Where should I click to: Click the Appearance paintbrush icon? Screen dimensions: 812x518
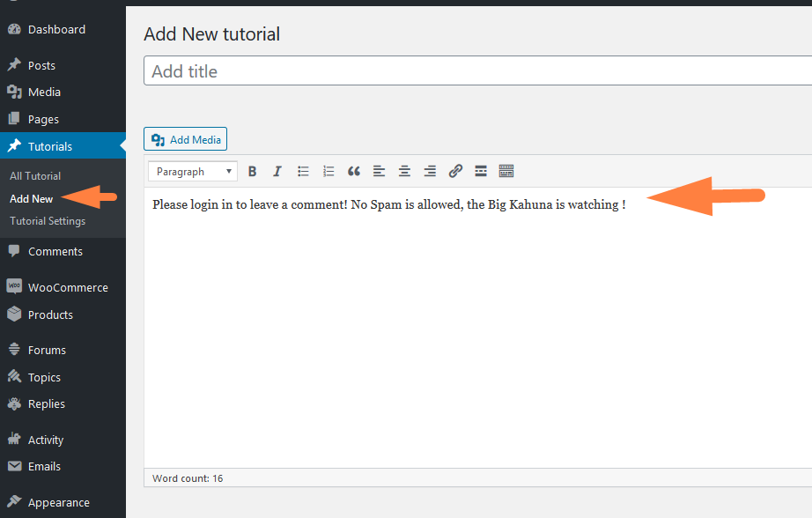[x=14, y=501]
